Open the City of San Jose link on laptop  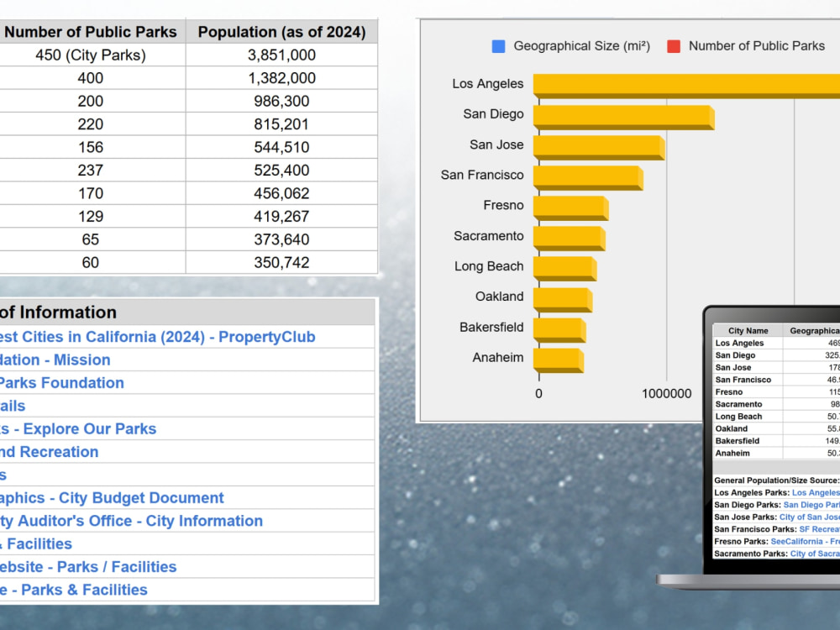(x=809, y=517)
